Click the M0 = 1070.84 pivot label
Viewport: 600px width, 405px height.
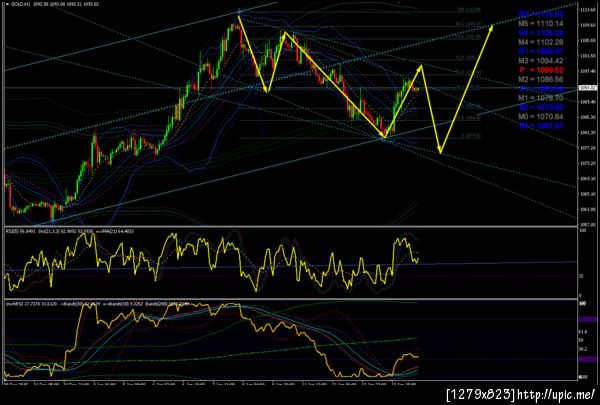[541, 116]
